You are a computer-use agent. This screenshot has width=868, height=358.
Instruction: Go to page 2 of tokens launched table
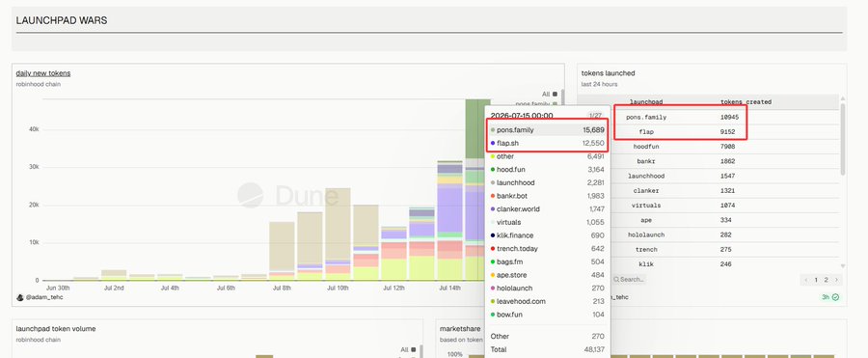click(826, 280)
